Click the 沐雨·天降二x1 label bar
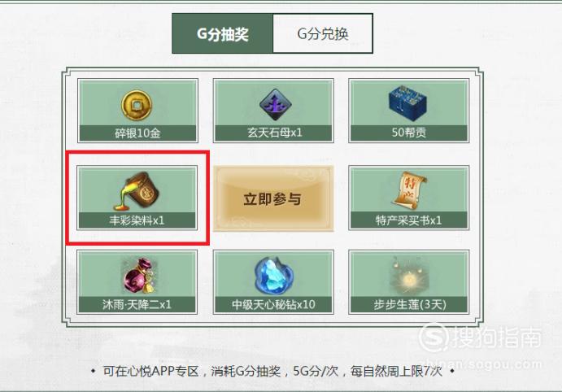The width and height of the screenshot is (562, 392). 137,304
